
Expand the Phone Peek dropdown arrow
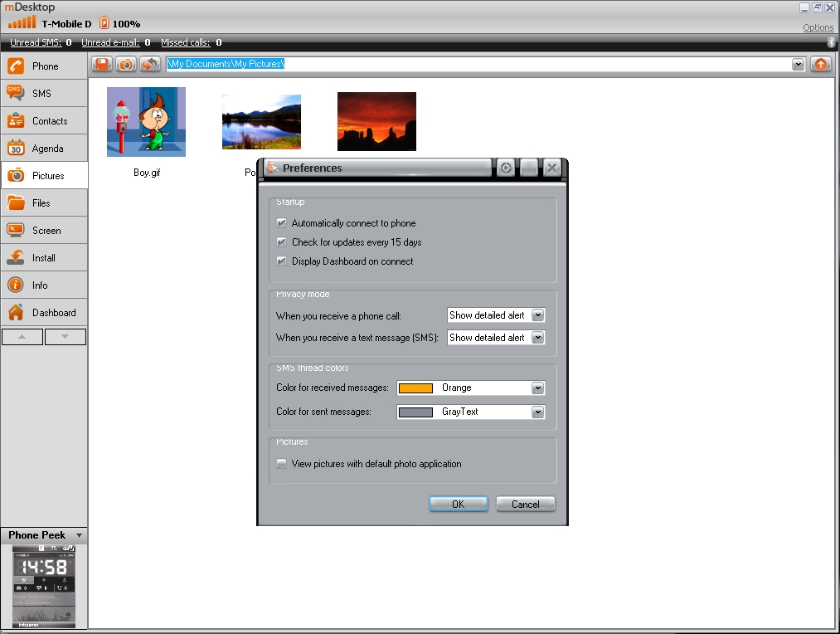tap(80, 535)
